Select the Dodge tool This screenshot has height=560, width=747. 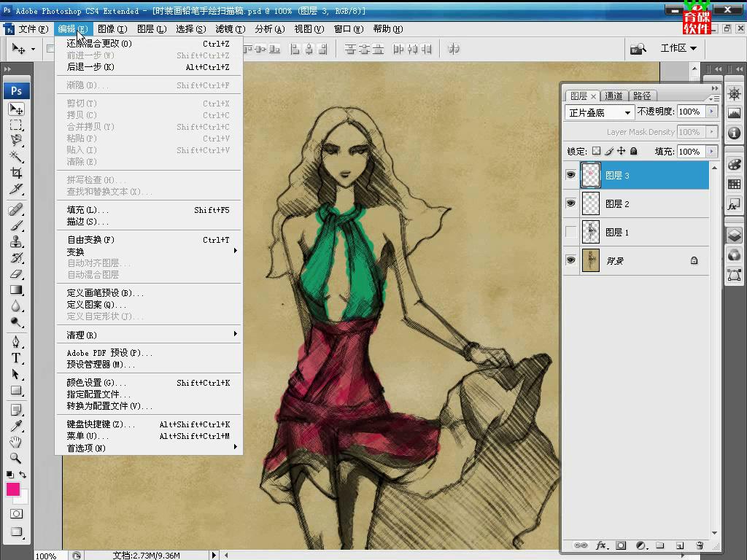point(16,322)
